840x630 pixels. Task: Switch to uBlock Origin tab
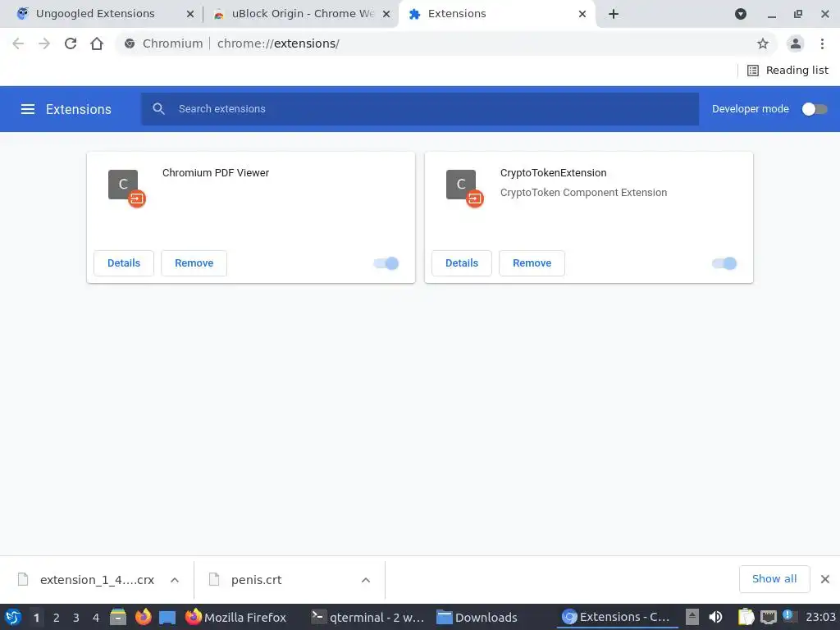(302, 14)
